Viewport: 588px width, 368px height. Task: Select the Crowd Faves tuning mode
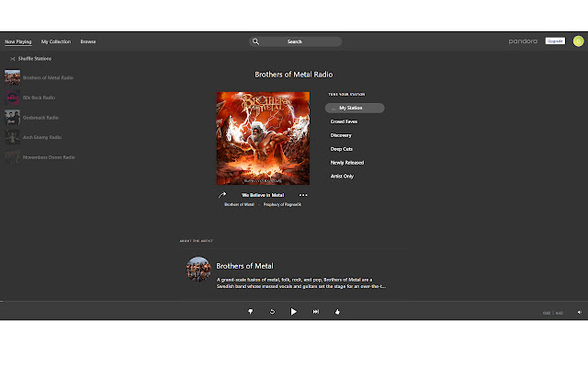[344, 121]
